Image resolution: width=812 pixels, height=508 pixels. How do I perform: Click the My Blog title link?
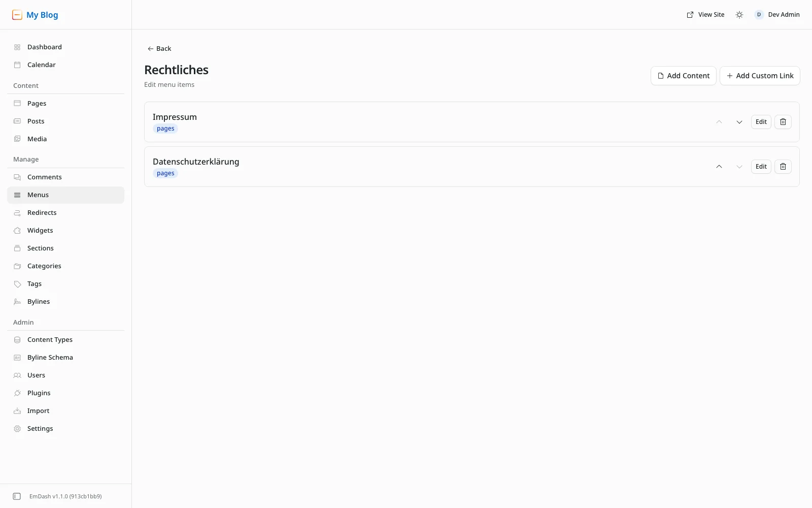[42, 15]
